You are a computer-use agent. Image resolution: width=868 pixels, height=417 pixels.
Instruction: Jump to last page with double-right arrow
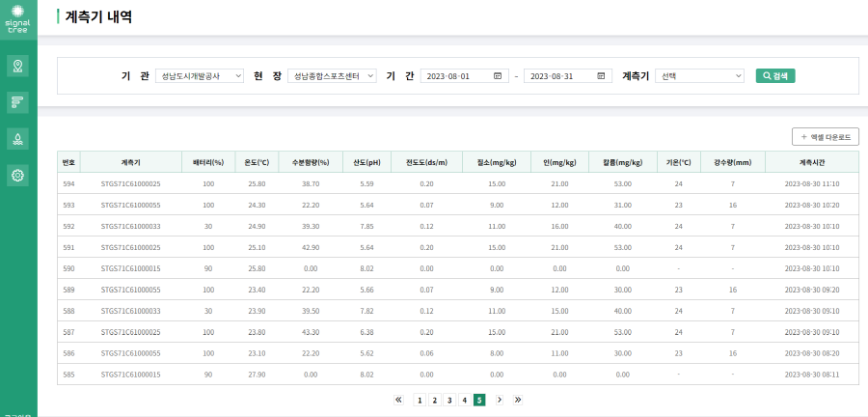click(x=518, y=400)
